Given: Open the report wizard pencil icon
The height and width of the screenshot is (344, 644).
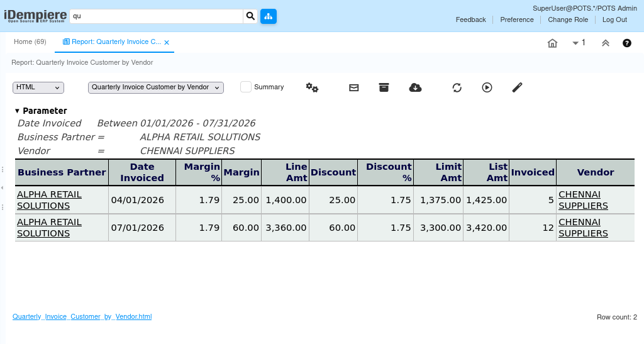Looking at the screenshot, I should (517, 87).
